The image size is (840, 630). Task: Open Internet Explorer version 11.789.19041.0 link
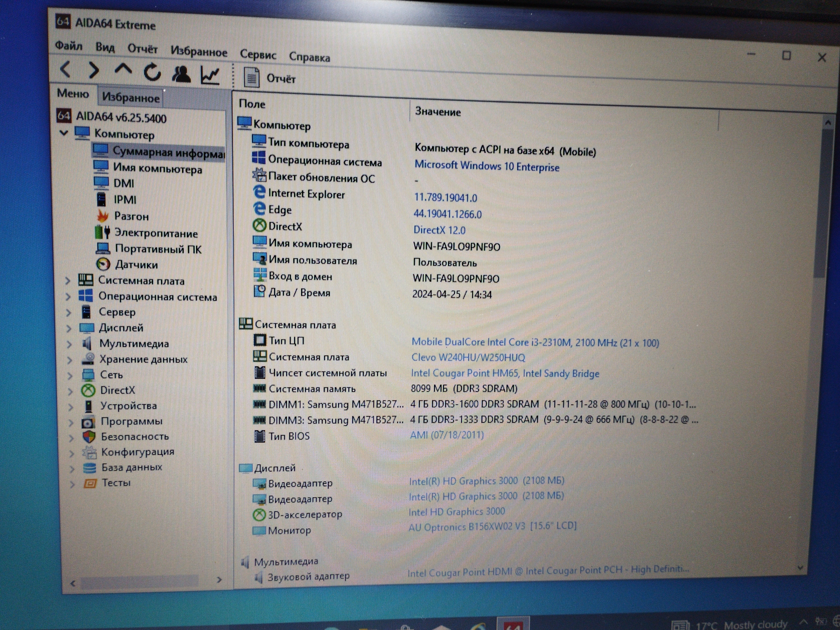[445, 198]
